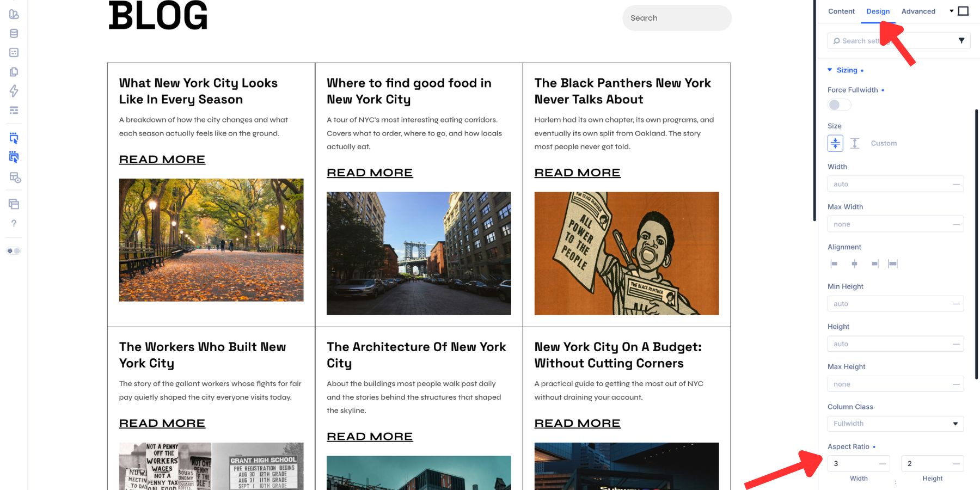Click title 'Where to find good food in New York City'
This screenshot has width=980, height=490.
click(409, 91)
